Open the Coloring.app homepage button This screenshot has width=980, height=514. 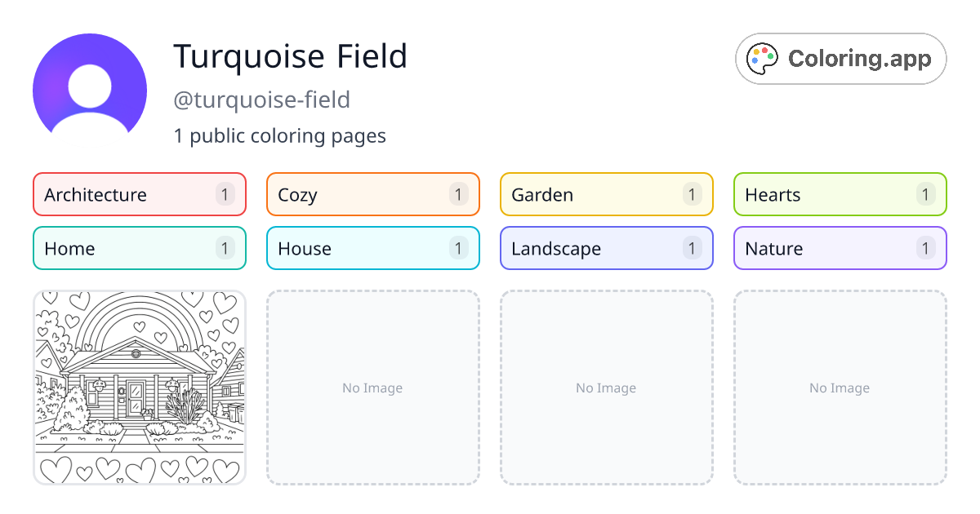[x=840, y=58]
